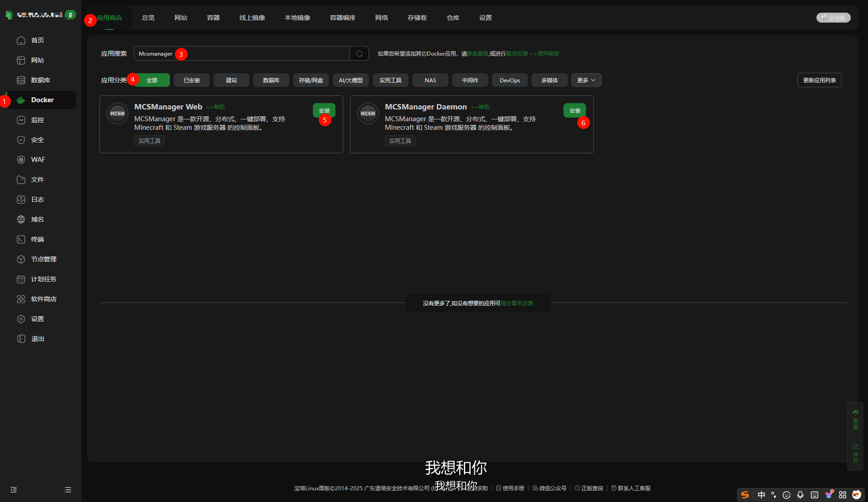Click the 节点管理 cube icon
The image size is (868, 502).
click(21, 259)
